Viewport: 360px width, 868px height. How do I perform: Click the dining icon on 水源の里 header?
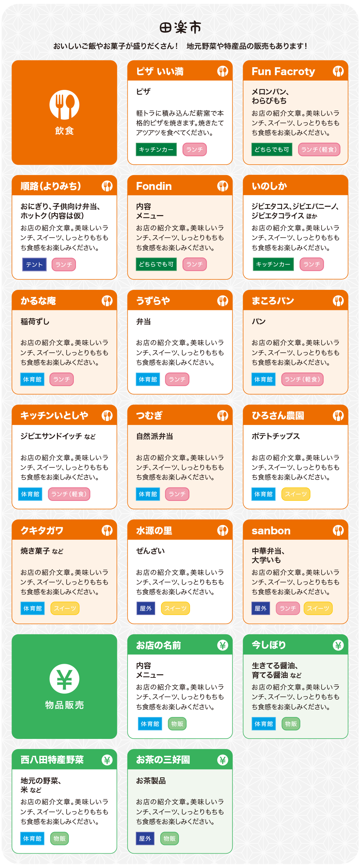[x=222, y=530]
